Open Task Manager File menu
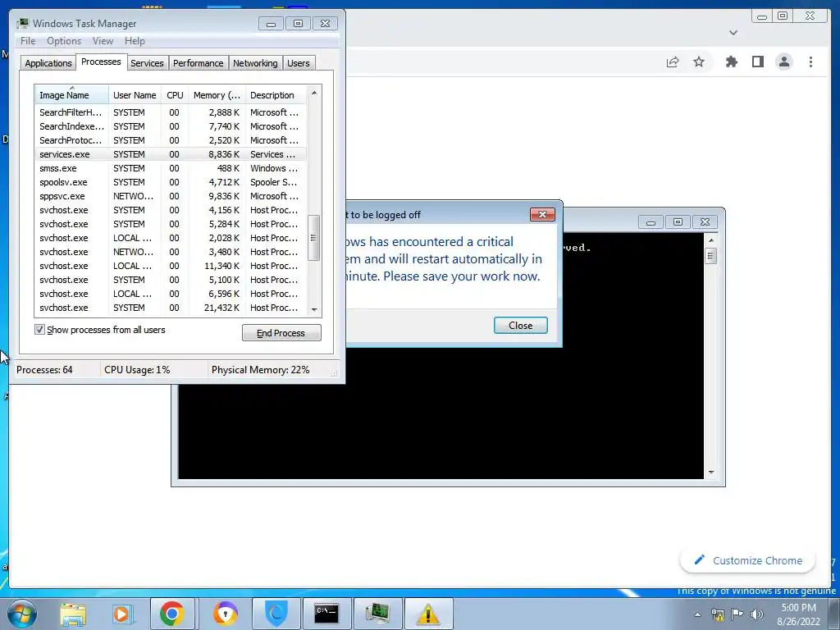This screenshot has height=630, width=840. pyautogui.click(x=28, y=41)
